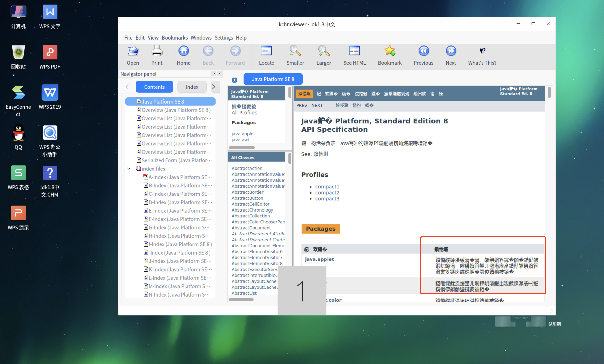Screen dimensions: 604x364
Task: Open compact1 profile link
Action: point(327,187)
